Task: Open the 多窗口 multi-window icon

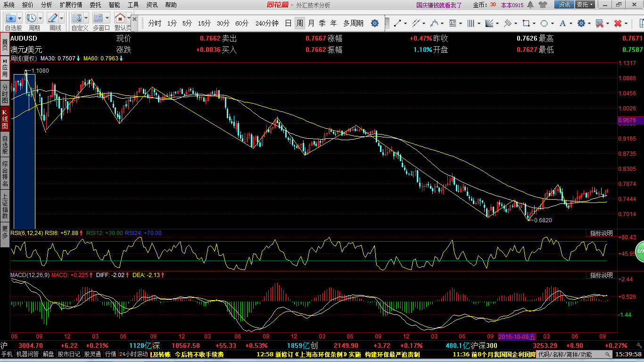Action: click(x=99, y=18)
